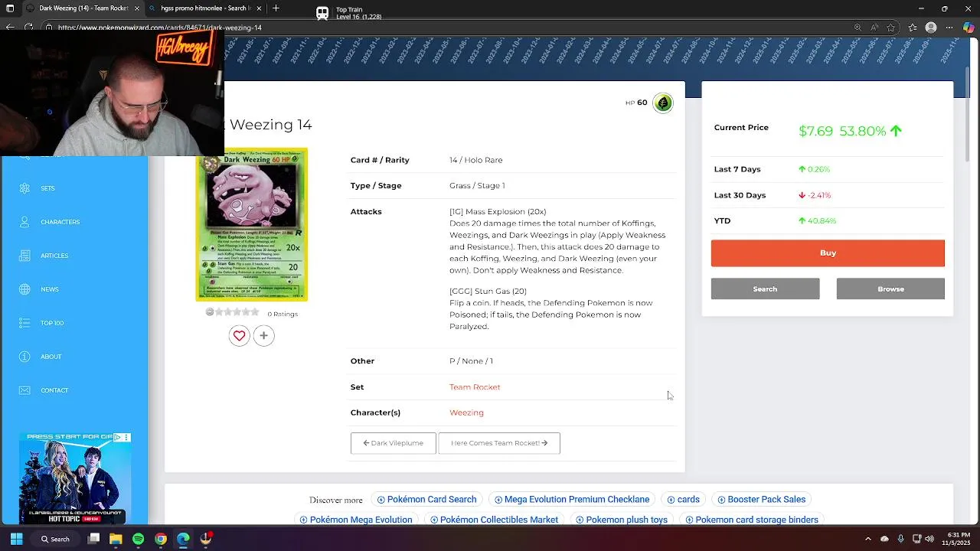
Task: Click the browser address bar URL
Action: coord(159,28)
